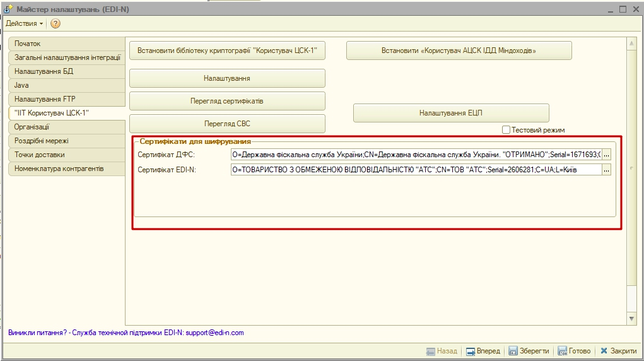Click the scrollbar down arrow
Screen dimensions: 644x361
click(x=631, y=319)
